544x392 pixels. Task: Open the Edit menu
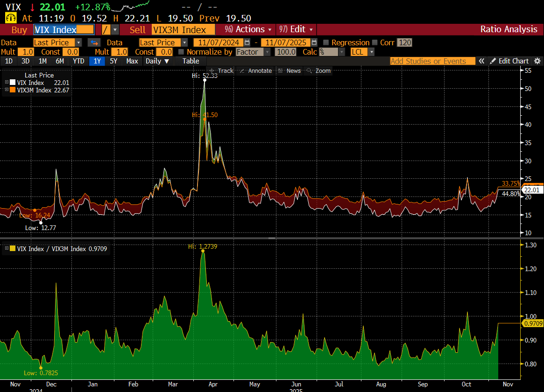tap(296, 29)
